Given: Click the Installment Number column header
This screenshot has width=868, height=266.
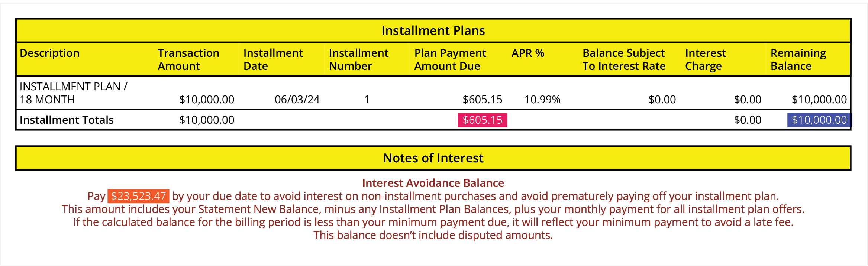Looking at the screenshot, I should pos(358,59).
